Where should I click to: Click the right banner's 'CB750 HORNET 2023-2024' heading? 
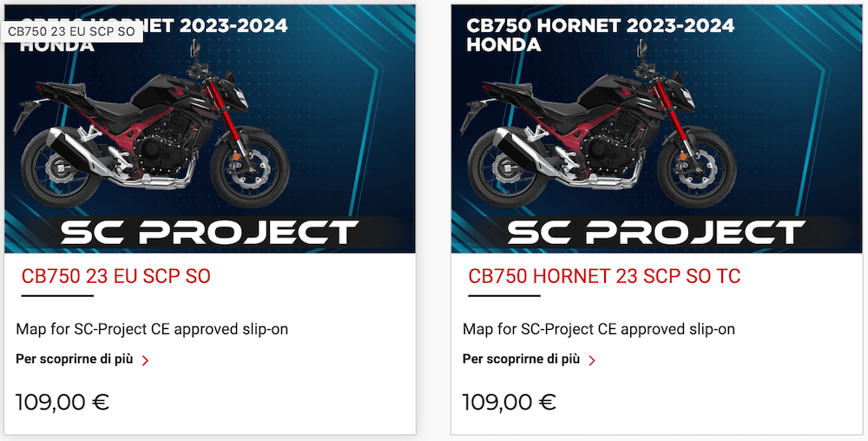click(x=601, y=25)
